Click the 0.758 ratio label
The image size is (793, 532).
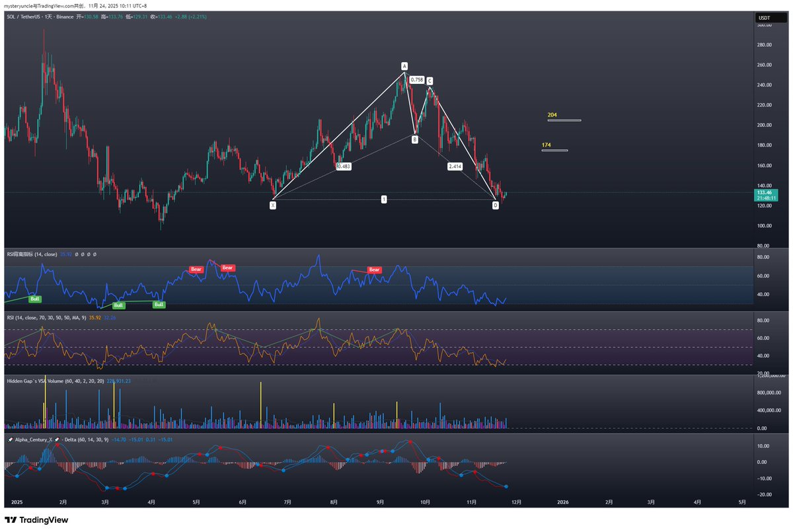[x=416, y=80]
